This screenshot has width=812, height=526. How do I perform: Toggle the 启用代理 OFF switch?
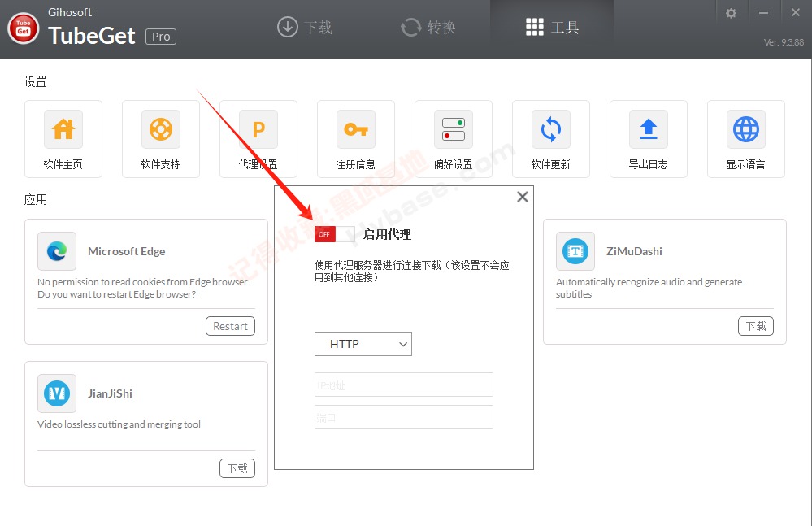pos(335,234)
